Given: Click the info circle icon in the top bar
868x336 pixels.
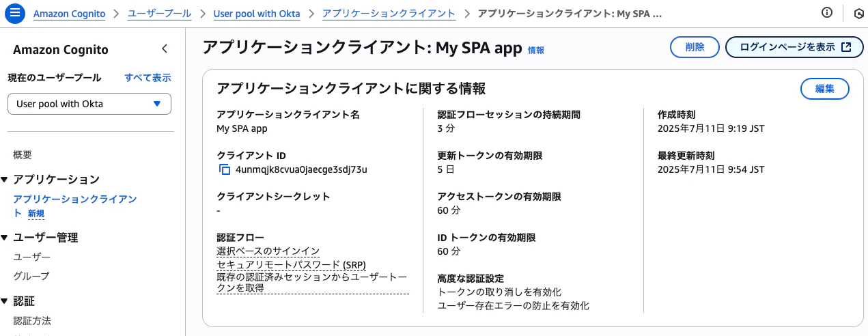Looking at the screenshot, I should (827, 13).
